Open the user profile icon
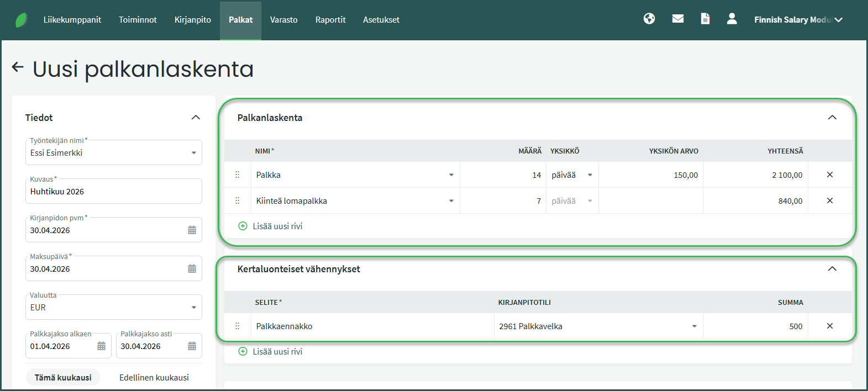The image size is (868, 391). 732,19
